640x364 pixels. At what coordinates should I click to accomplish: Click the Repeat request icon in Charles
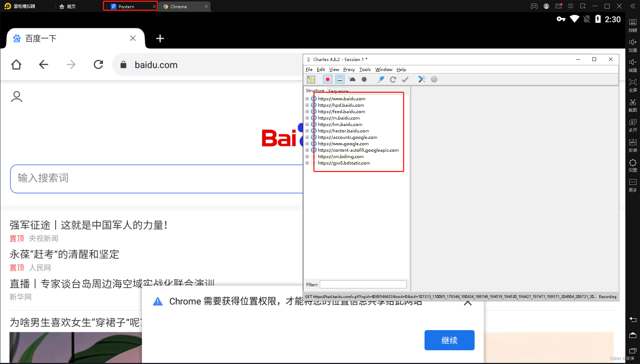pyautogui.click(x=393, y=79)
